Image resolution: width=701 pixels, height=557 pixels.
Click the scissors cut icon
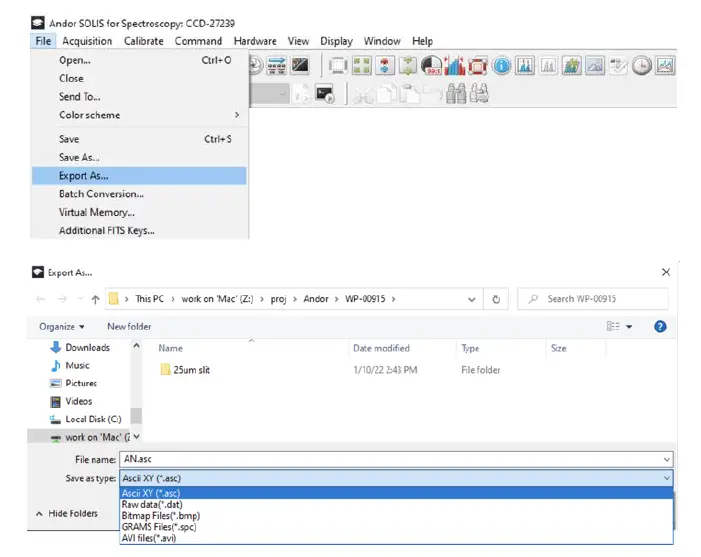[363, 94]
